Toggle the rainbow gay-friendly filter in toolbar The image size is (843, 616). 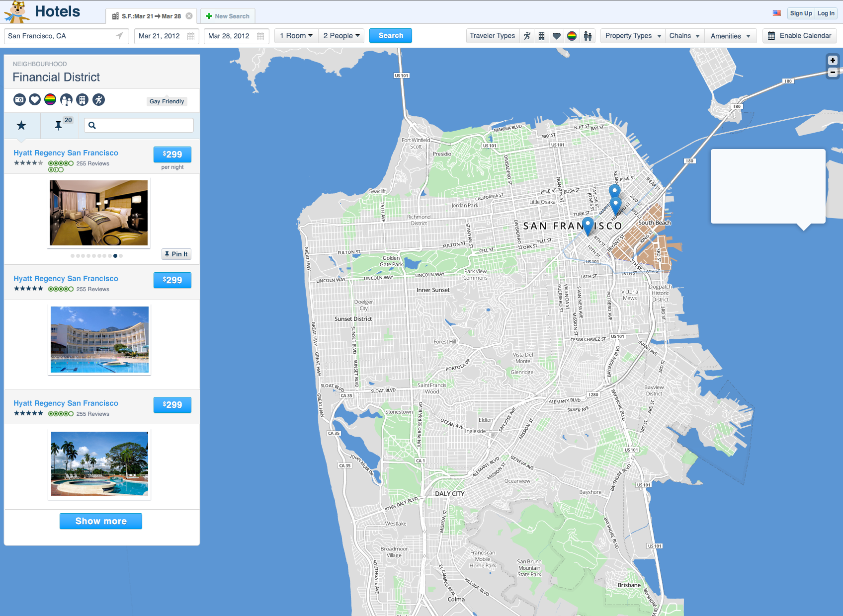[572, 36]
